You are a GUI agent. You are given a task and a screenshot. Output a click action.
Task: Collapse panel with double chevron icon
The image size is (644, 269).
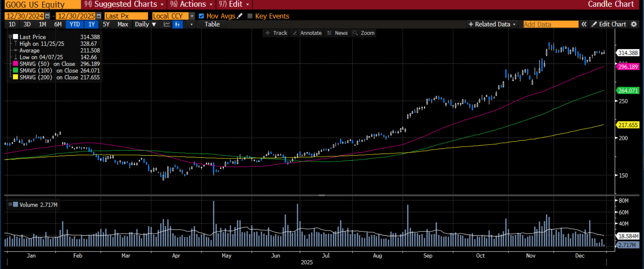584,24
